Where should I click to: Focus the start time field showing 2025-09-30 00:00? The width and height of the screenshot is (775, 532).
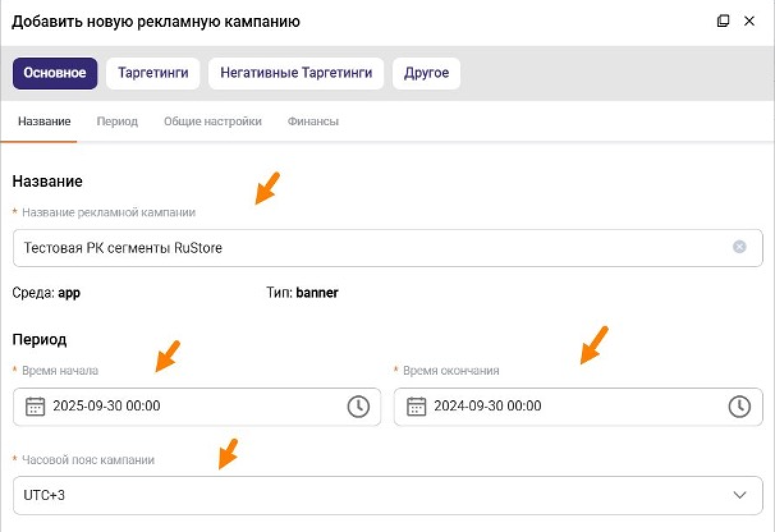point(192,407)
